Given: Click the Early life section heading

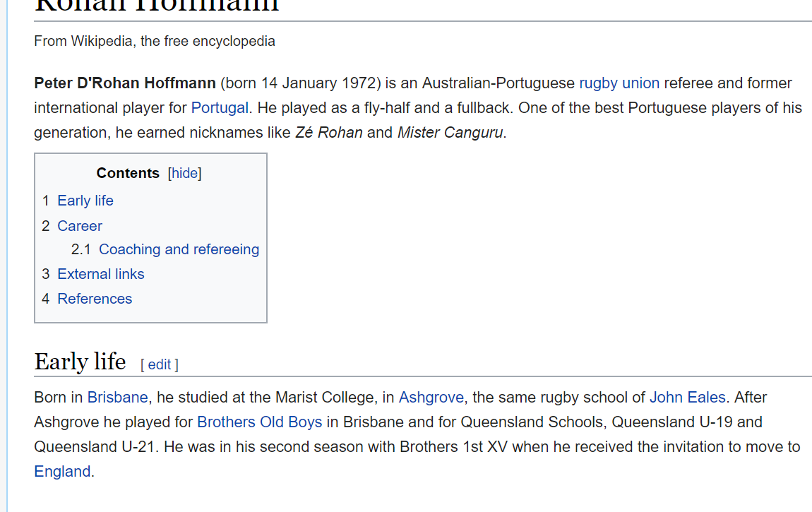Looking at the screenshot, I should pos(80,362).
